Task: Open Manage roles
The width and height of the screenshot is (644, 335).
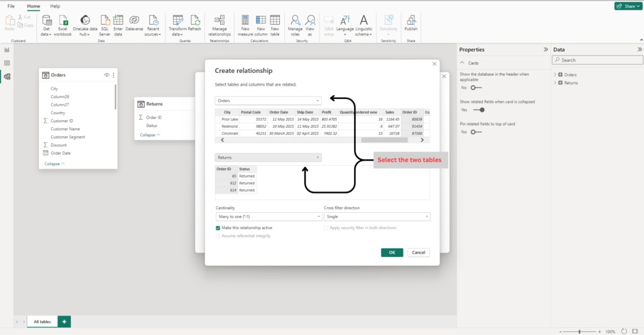Action: click(x=295, y=25)
